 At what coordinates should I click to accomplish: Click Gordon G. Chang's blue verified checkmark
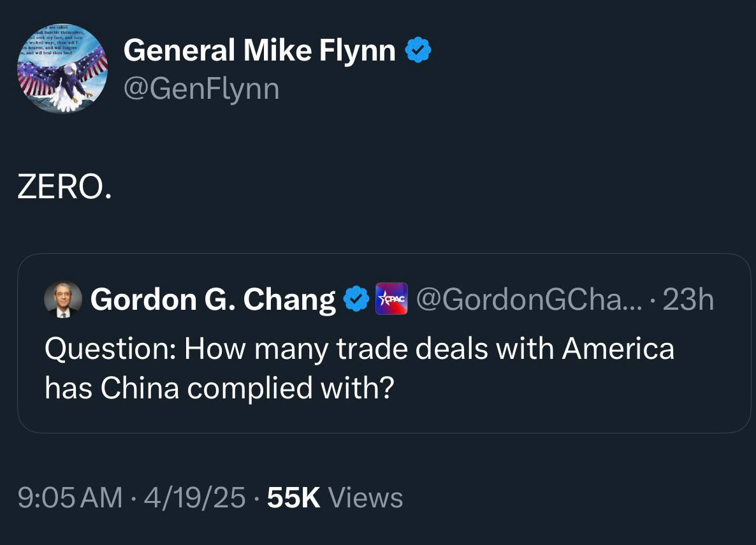coord(357,299)
